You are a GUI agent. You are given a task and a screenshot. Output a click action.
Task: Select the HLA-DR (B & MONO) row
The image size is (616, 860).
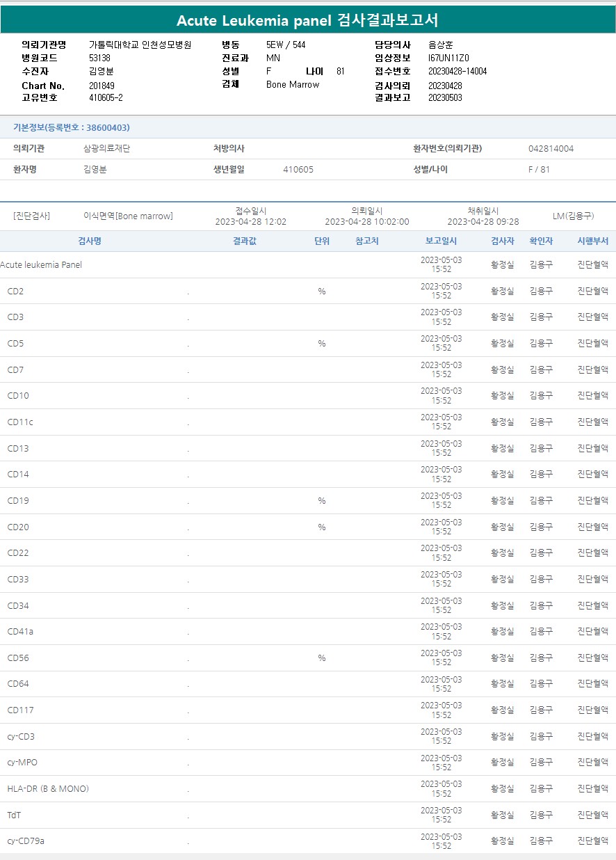(x=48, y=789)
